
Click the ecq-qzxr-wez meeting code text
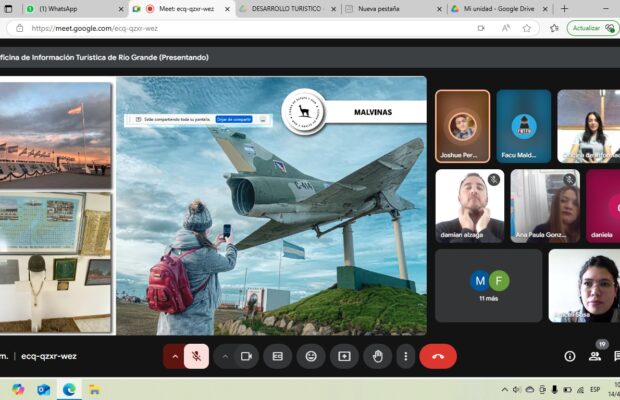pyautogui.click(x=49, y=356)
